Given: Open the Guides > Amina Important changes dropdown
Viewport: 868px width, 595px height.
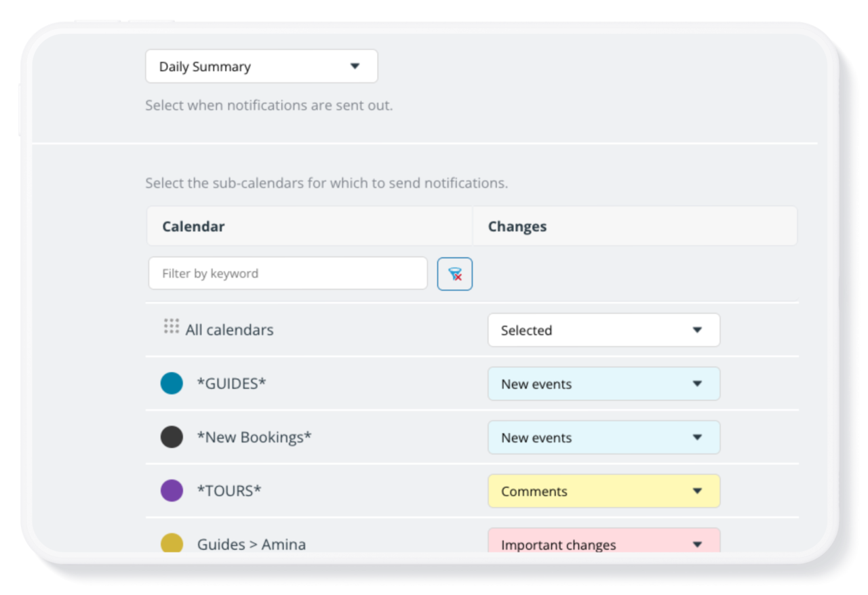Looking at the screenshot, I should point(604,541).
